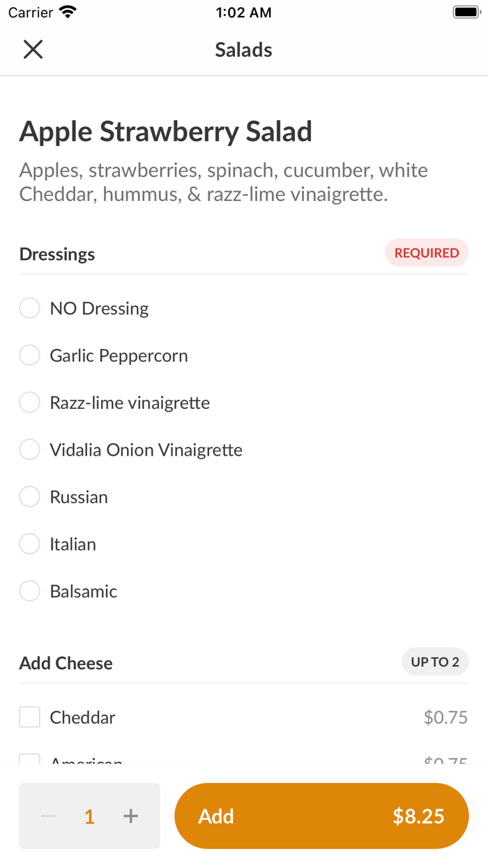The image size is (488, 868).
Task: Tap the quantity number 1
Action: click(89, 816)
